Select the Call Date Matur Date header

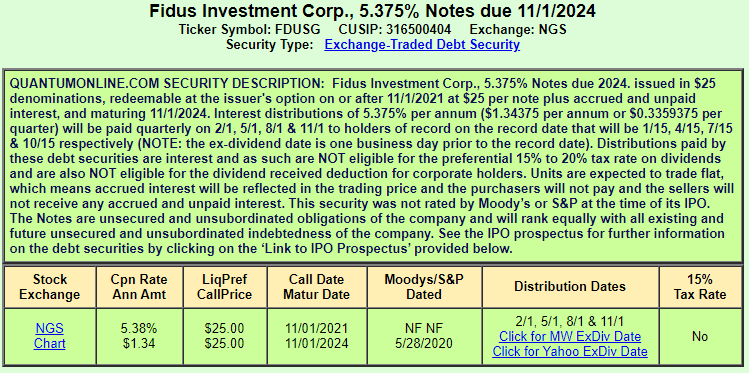(x=318, y=287)
